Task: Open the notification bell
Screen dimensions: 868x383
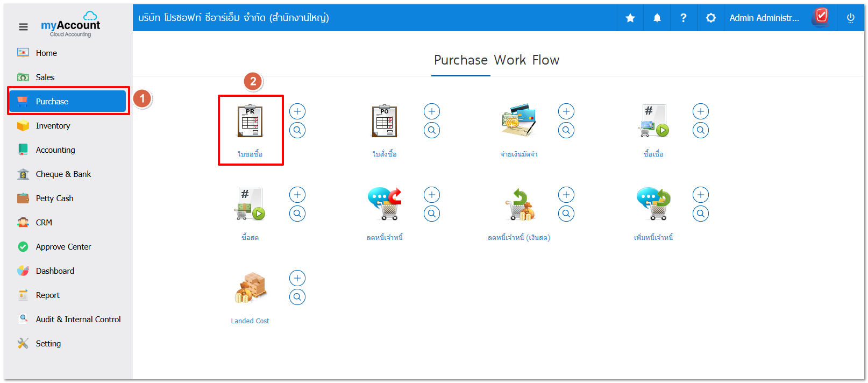Action: click(657, 18)
